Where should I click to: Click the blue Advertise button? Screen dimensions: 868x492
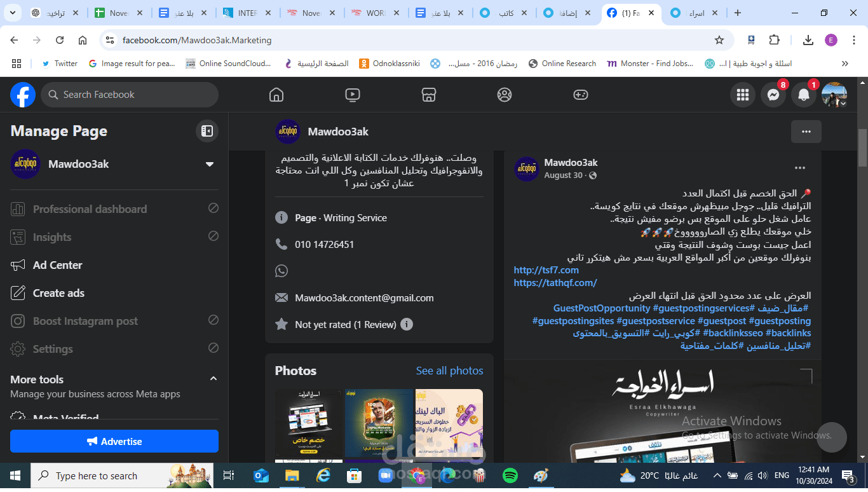click(114, 441)
